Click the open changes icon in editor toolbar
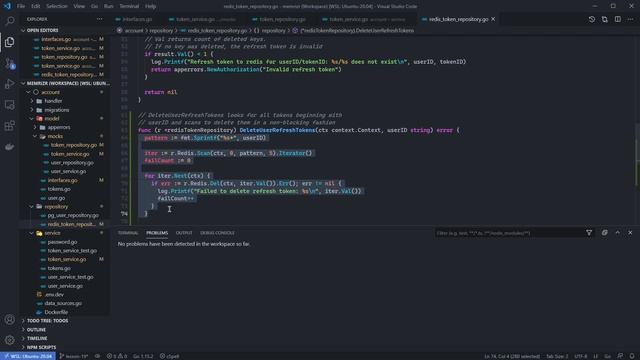 pyautogui.click(x=604, y=19)
